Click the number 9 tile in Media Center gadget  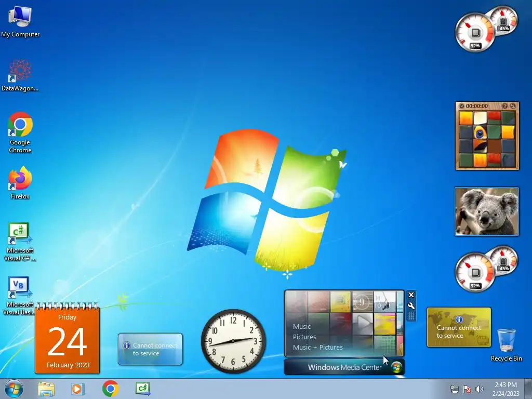[362, 302]
